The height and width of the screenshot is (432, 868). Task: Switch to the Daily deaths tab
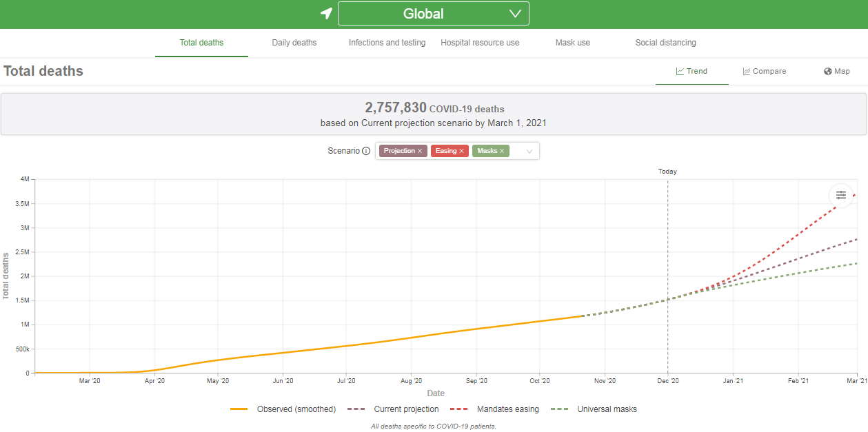pyautogui.click(x=294, y=43)
